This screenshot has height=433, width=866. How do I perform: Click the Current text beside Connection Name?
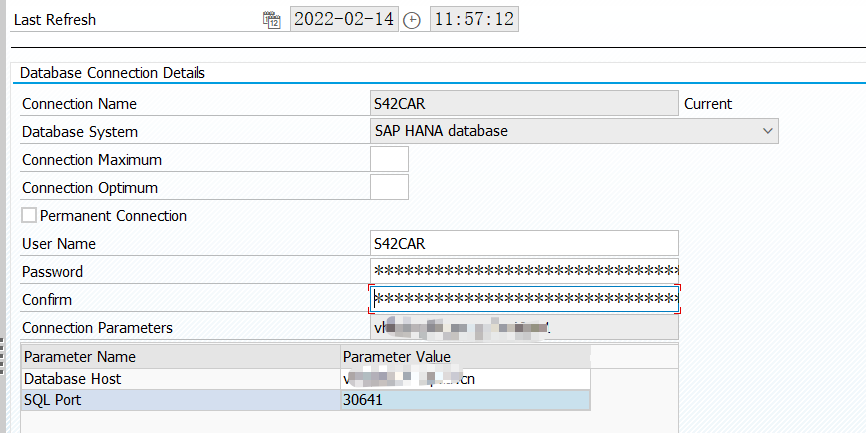coord(707,104)
